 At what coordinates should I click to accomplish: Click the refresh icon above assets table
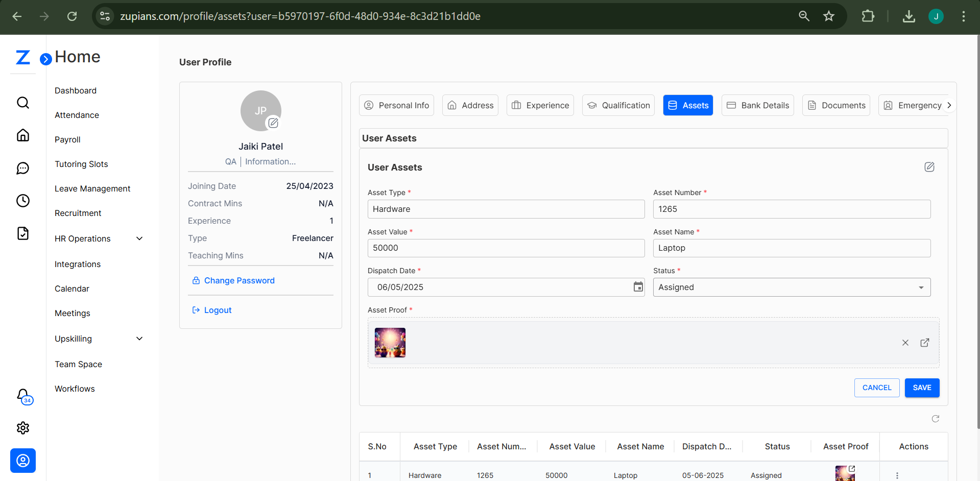(x=935, y=419)
